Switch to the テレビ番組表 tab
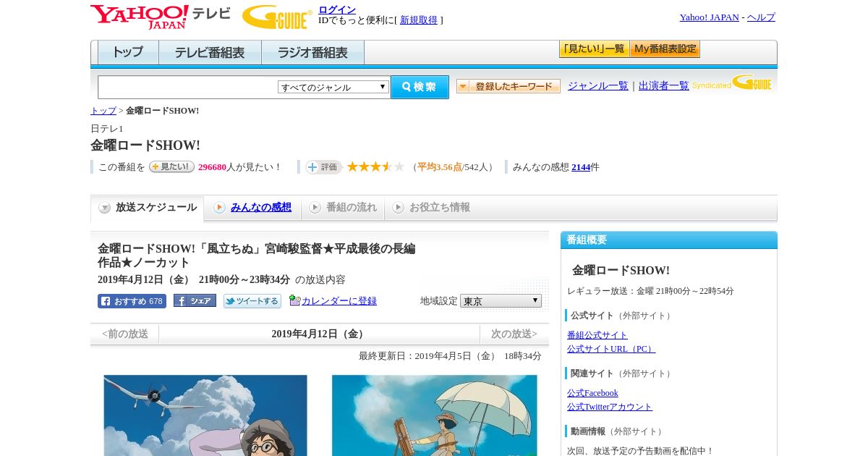 210,53
